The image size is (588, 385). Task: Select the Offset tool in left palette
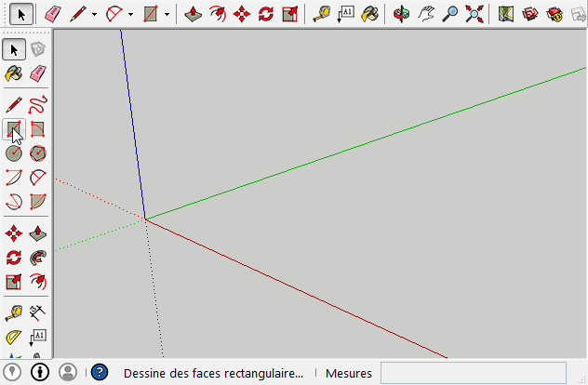[38, 282]
